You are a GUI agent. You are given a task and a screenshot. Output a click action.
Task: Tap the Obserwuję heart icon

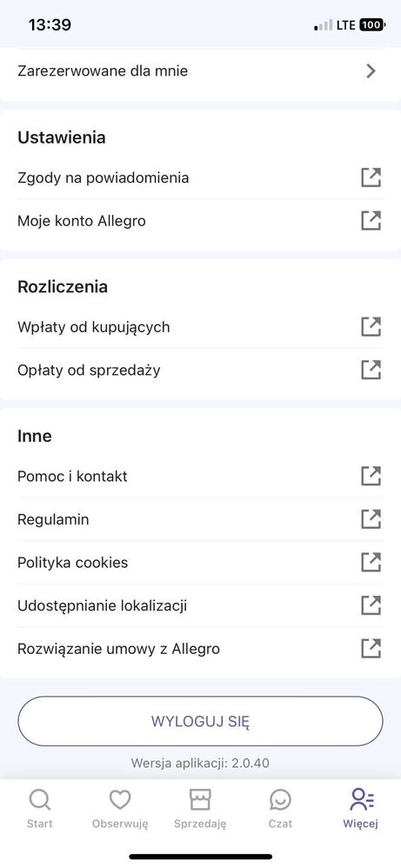pyautogui.click(x=120, y=800)
